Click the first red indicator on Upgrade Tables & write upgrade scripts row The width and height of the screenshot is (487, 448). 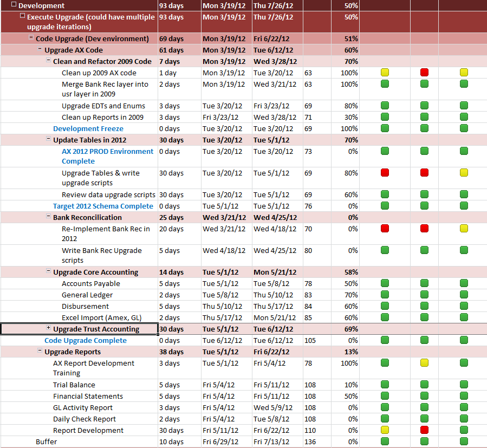[385, 173]
